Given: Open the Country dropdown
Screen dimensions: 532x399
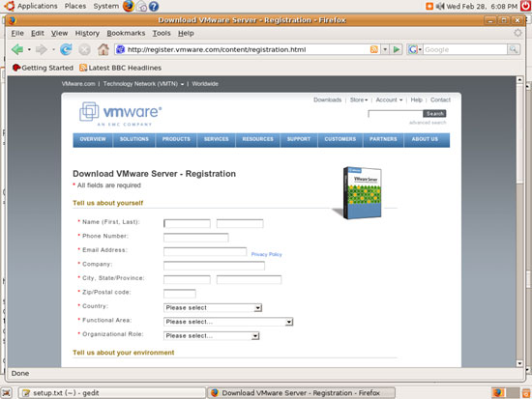Looking at the screenshot, I should click(213, 308).
